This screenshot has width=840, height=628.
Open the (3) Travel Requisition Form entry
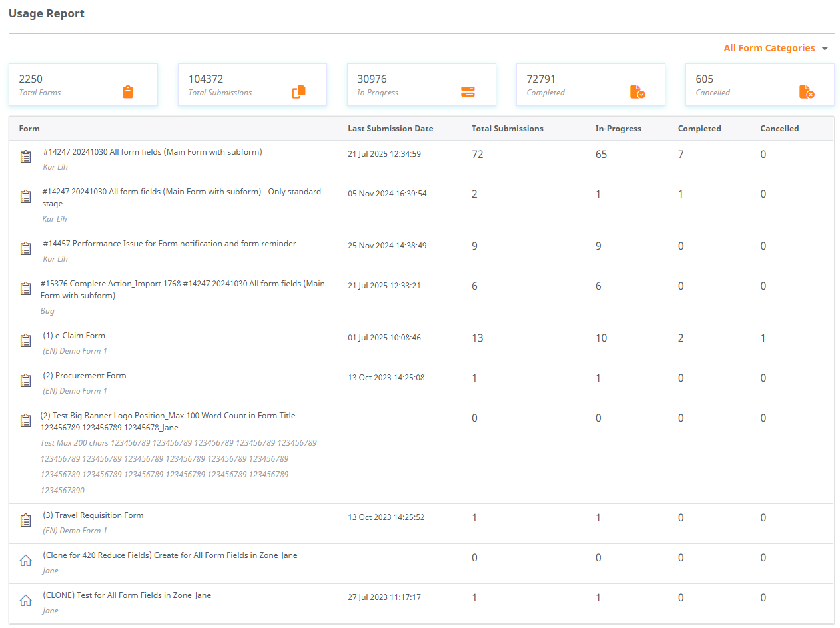click(93, 515)
